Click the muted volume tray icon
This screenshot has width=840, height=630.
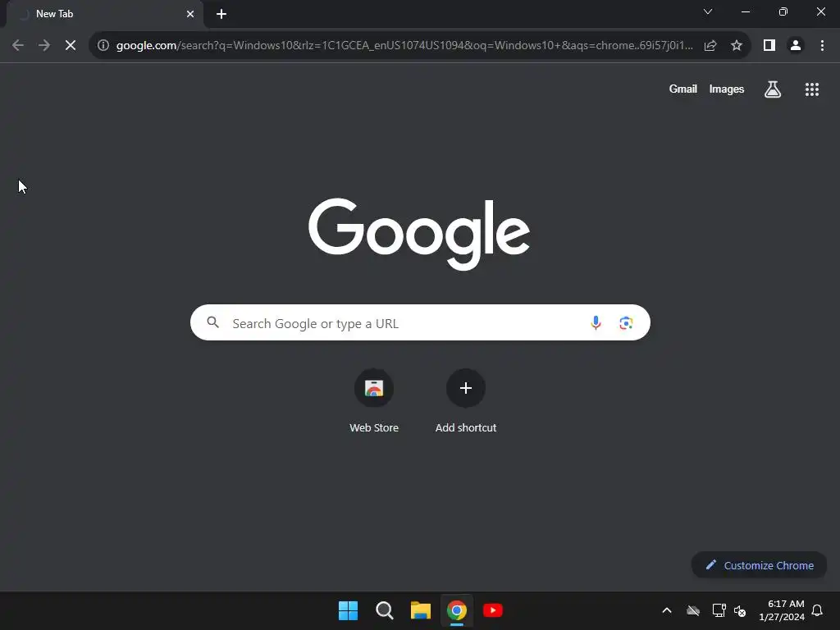(x=740, y=610)
